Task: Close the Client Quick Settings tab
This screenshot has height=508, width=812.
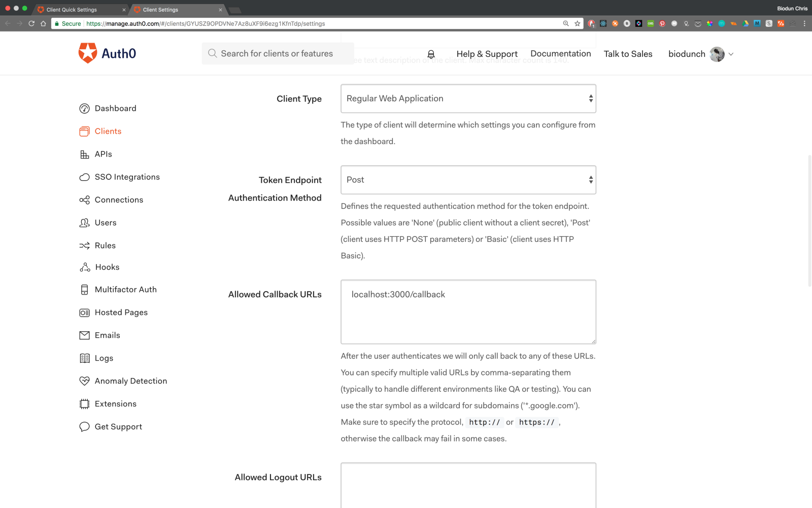Action: pyautogui.click(x=124, y=10)
